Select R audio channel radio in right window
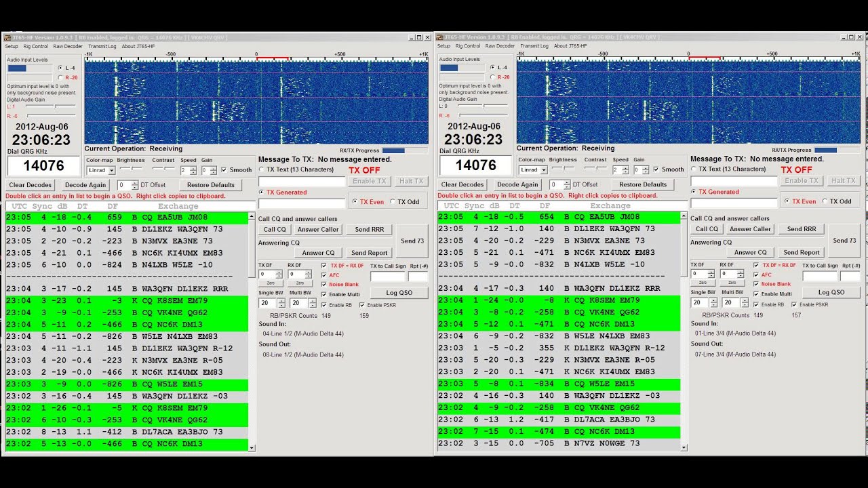The image size is (868, 488). (x=493, y=77)
